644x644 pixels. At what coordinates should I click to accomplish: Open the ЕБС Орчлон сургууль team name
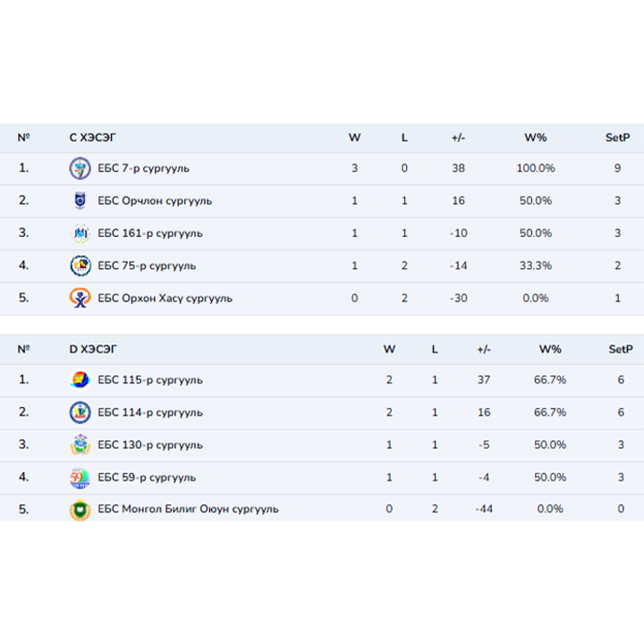tap(155, 200)
